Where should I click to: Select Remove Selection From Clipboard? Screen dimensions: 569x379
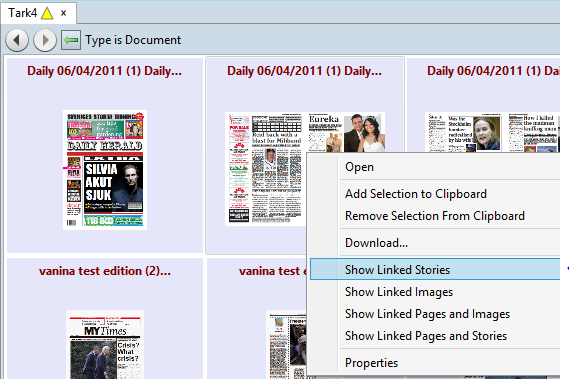pos(434,216)
